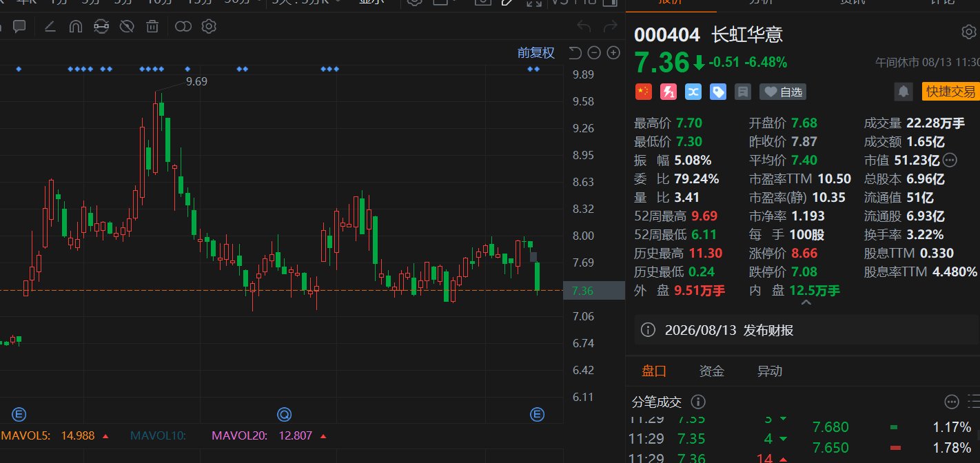
Task: Click info icon next to 分笔成交
Action: (697, 402)
